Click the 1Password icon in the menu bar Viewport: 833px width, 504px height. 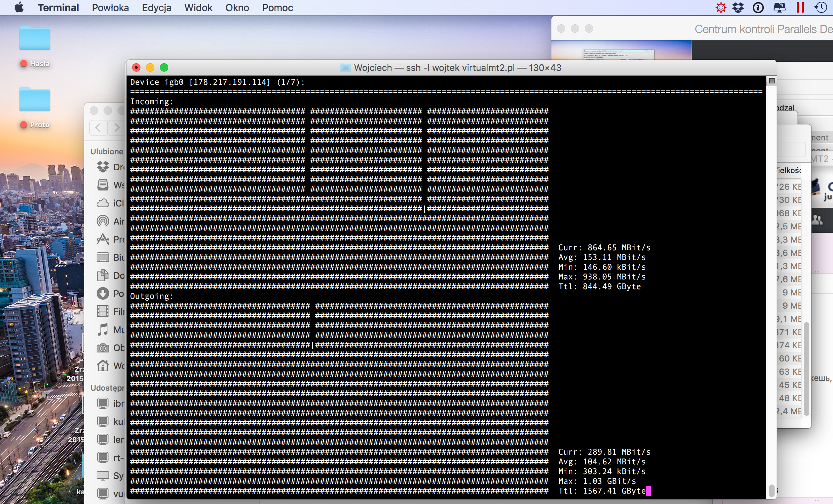758,8
